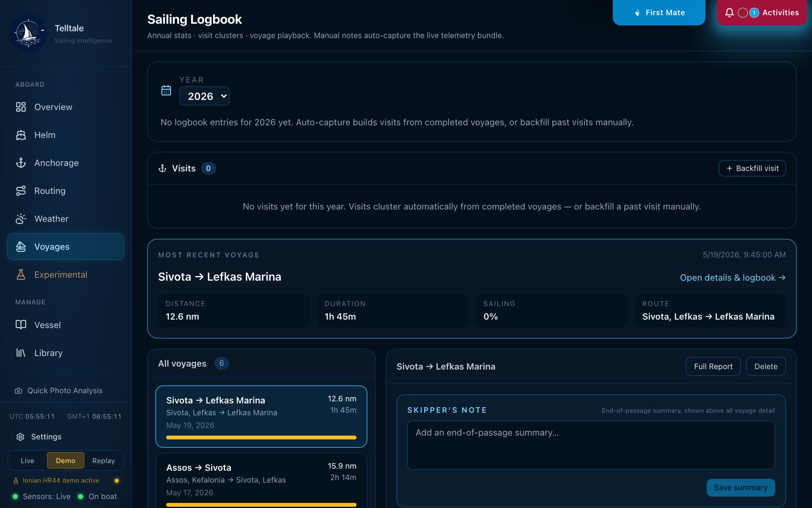Select the Demo mode toggle

pyautogui.click(x=66, y=461)
